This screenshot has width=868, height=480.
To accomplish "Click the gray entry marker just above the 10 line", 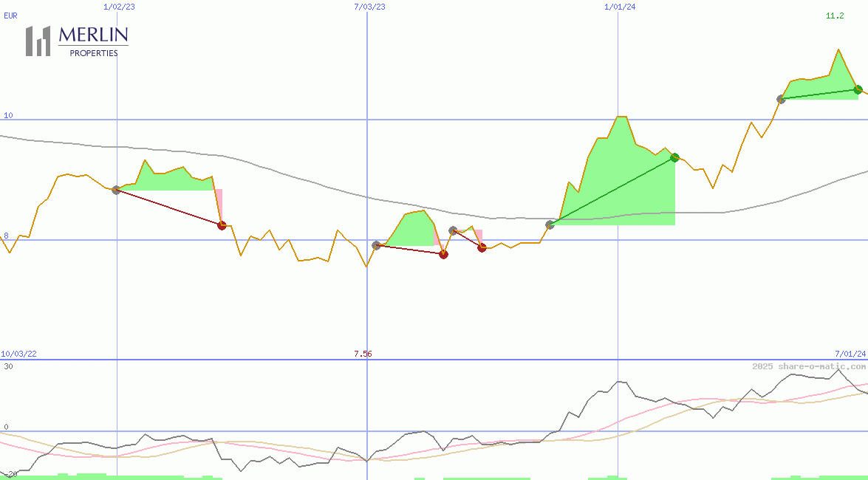I will click(781, 99).
